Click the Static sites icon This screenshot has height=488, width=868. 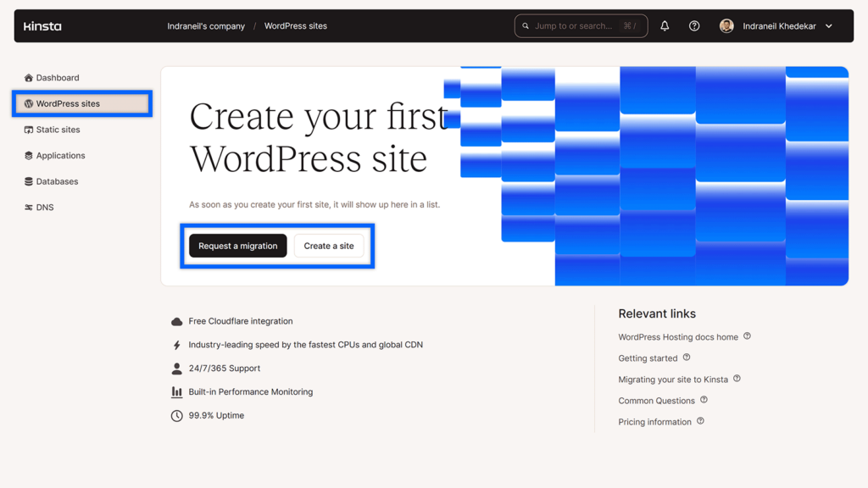click(x=28, y=130)
